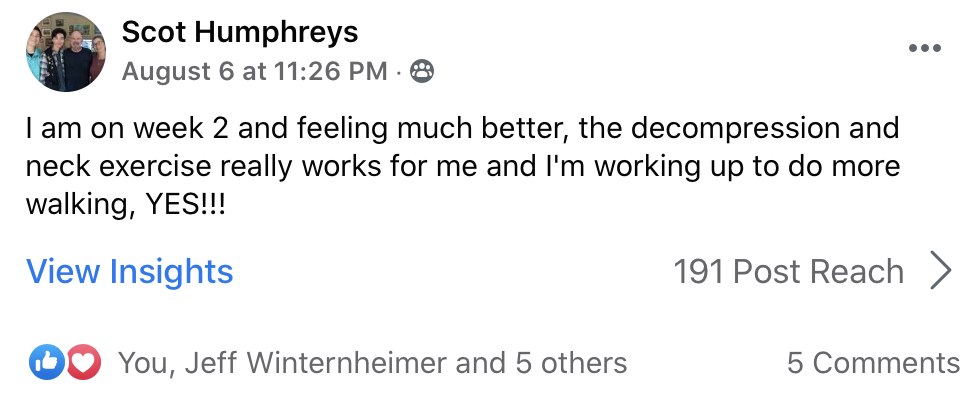Click 'Insights' word in blue link
Image resolution: width=978 pixels, height=396 pixels.
pos(172,272)
